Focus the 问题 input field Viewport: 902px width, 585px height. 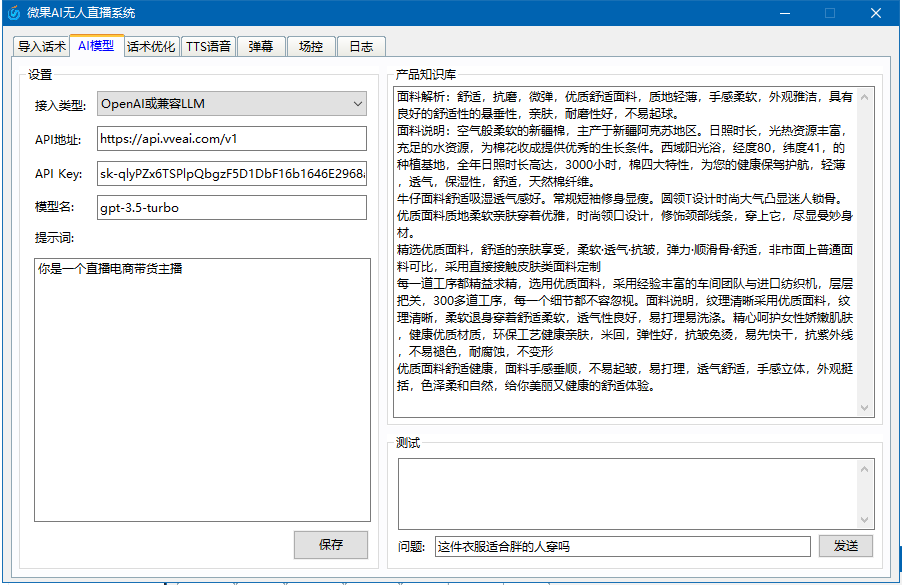[622, 546]
